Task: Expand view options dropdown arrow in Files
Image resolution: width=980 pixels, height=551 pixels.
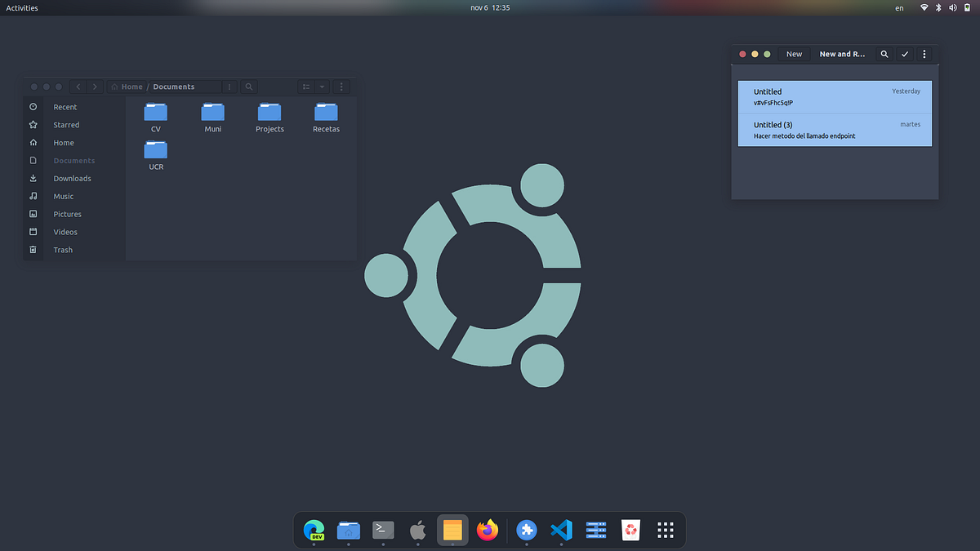Action: (322, 87)
